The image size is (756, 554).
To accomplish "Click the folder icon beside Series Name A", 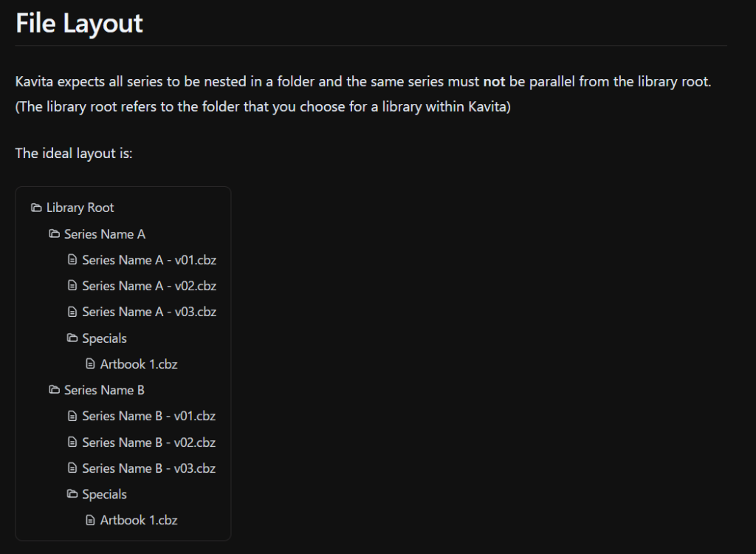I will point(54,234).
